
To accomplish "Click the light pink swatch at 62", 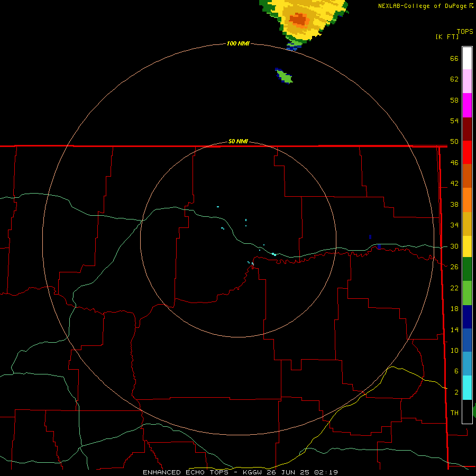I will click(x=467, y=81).
